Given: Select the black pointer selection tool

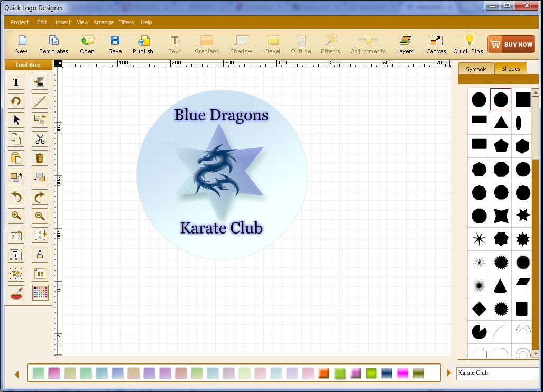Looking at the screenshot, I should pos(16,120).
